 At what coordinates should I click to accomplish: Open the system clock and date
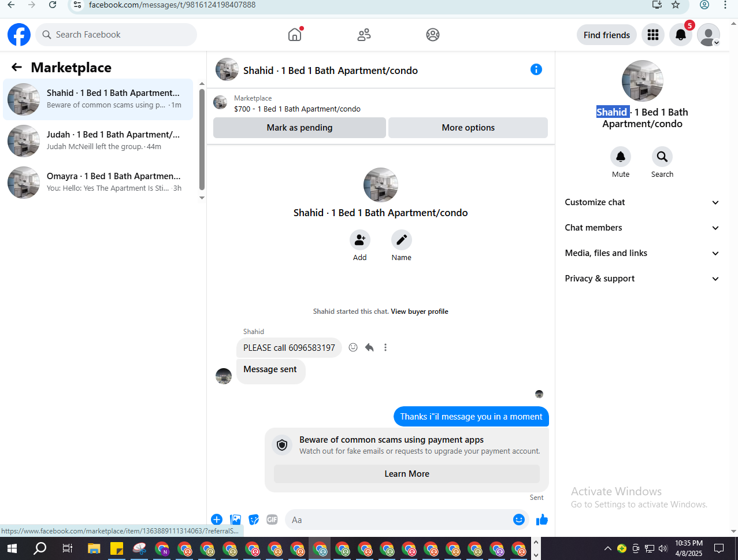688,548
